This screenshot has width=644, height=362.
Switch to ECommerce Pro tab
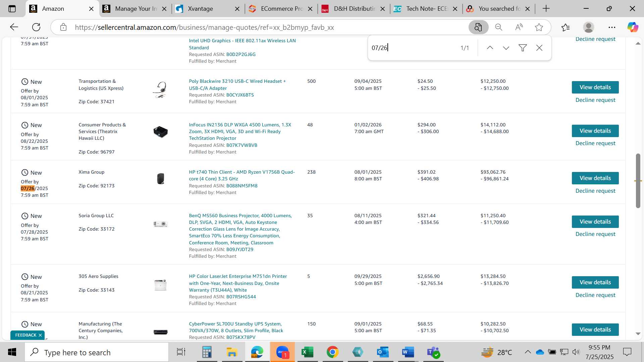click(281, 9)
